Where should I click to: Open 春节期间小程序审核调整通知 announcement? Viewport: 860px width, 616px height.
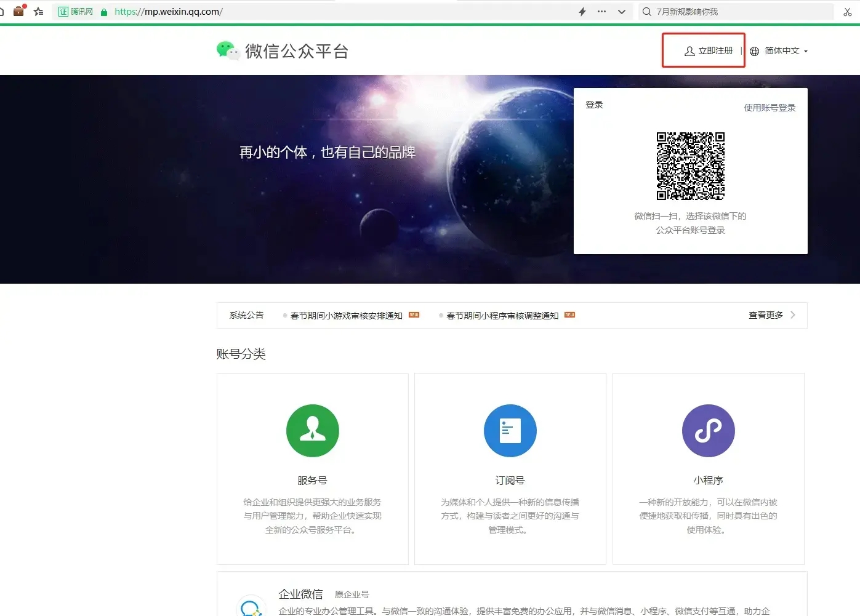502,316
